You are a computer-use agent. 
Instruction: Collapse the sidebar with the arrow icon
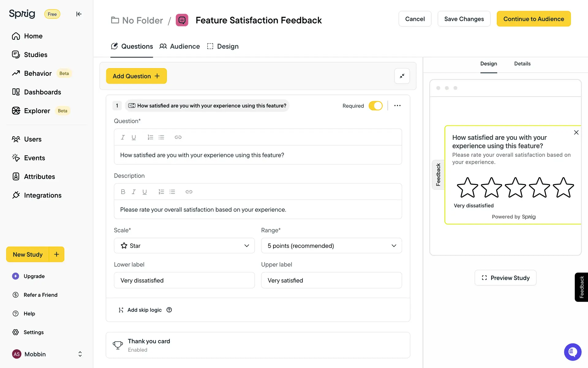79,14
